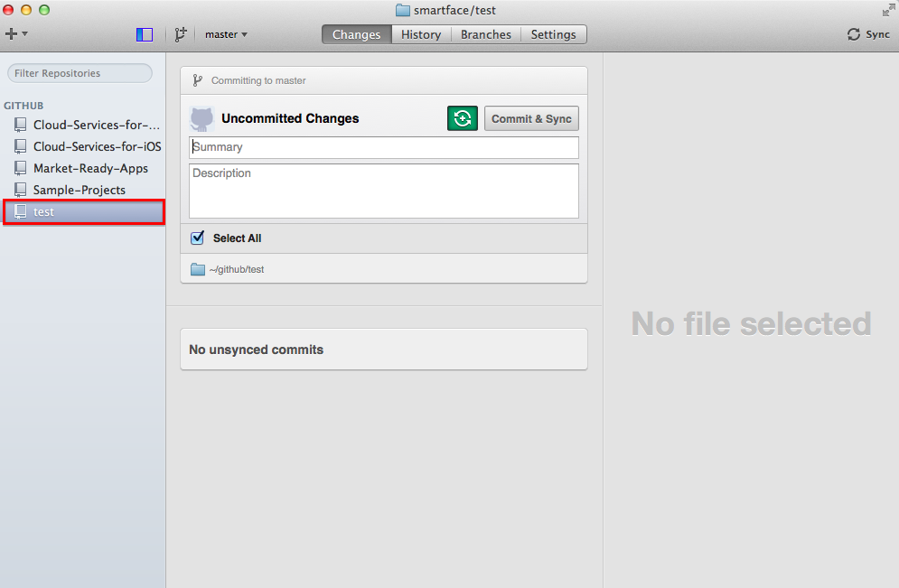
Task: Focus the Filter Repositories search field
Action: click(x=80, y=73)
